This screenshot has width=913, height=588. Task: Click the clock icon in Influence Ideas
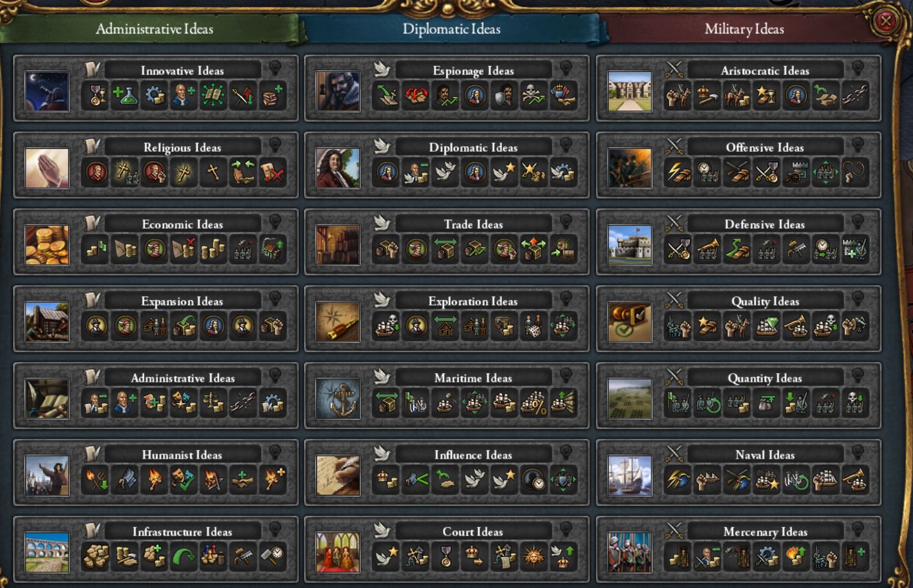pos(533,480)
